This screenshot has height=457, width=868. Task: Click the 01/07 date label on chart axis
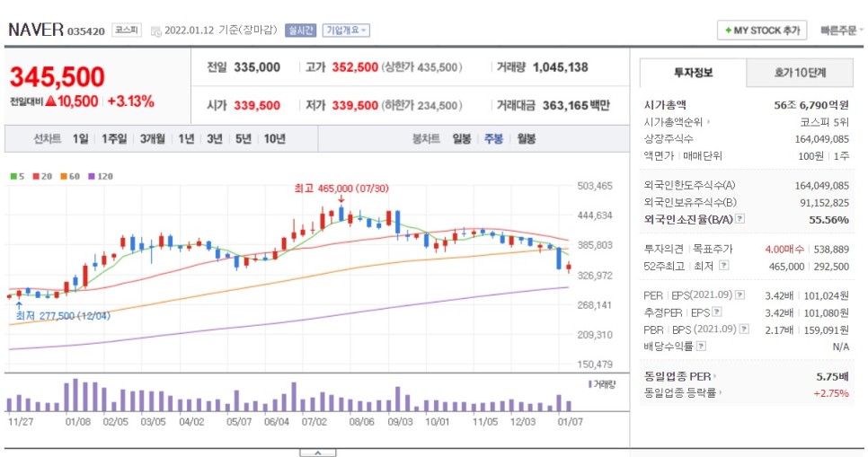click(x=570, y=422)
